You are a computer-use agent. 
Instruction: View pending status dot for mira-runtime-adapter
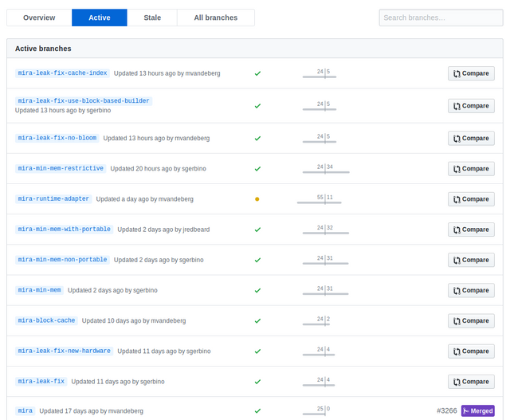point(257,199)
